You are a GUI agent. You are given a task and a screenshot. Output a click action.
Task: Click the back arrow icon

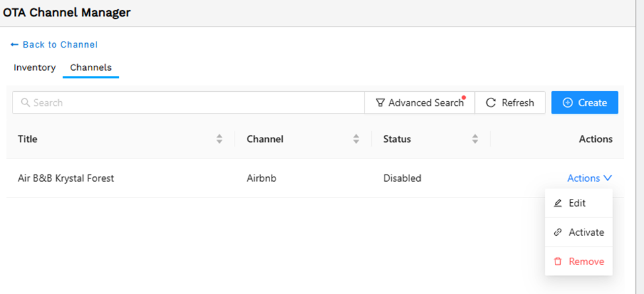[x=15, y=44]
